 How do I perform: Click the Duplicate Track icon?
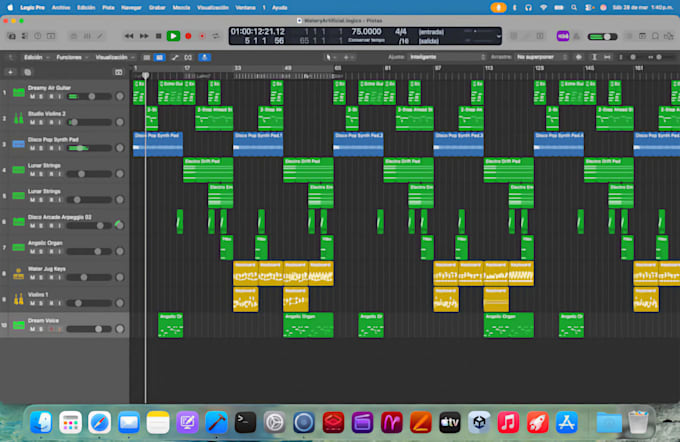pyautogui.click(x=27, y=72)
